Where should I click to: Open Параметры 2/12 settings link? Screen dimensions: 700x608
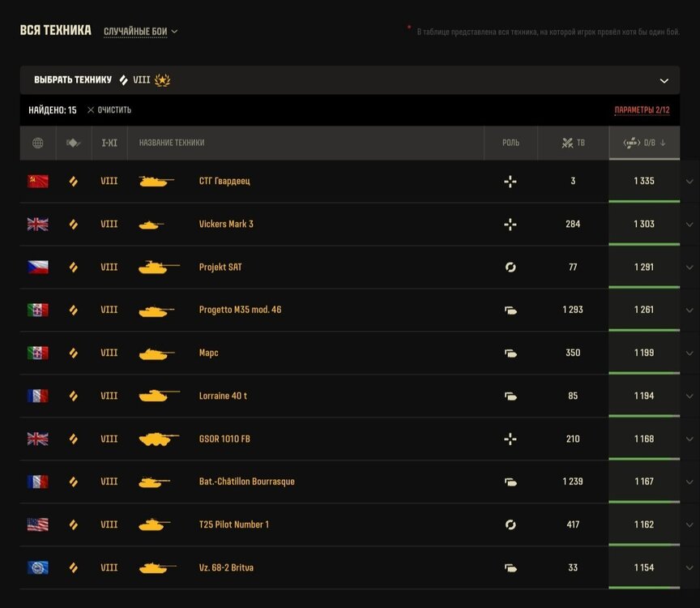click(642, 110)
